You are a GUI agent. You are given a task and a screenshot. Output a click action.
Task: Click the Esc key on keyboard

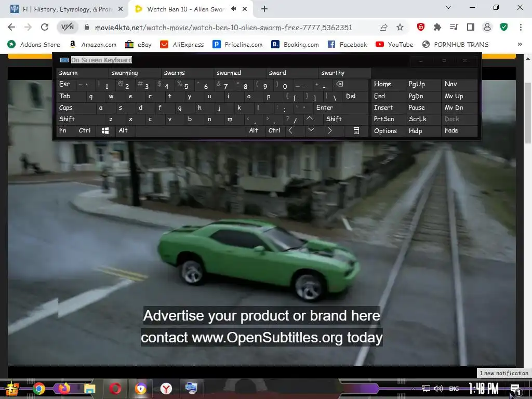(x=65, y=84)
